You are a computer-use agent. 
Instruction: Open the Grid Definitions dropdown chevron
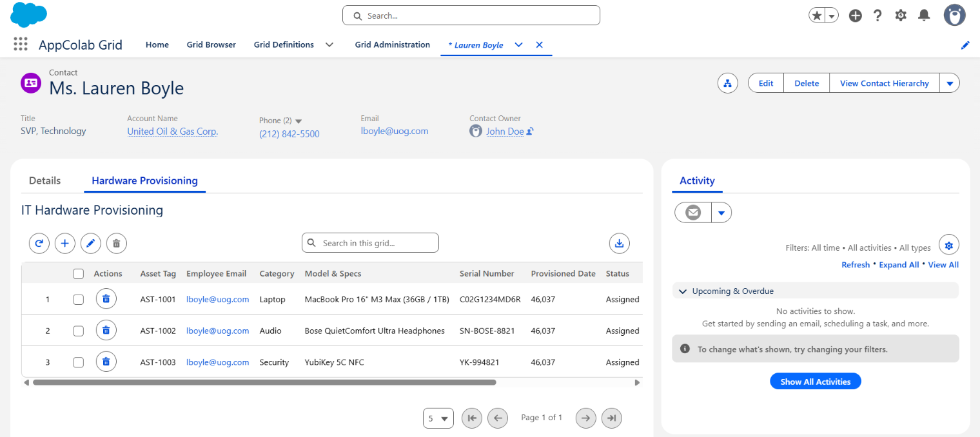329,44
